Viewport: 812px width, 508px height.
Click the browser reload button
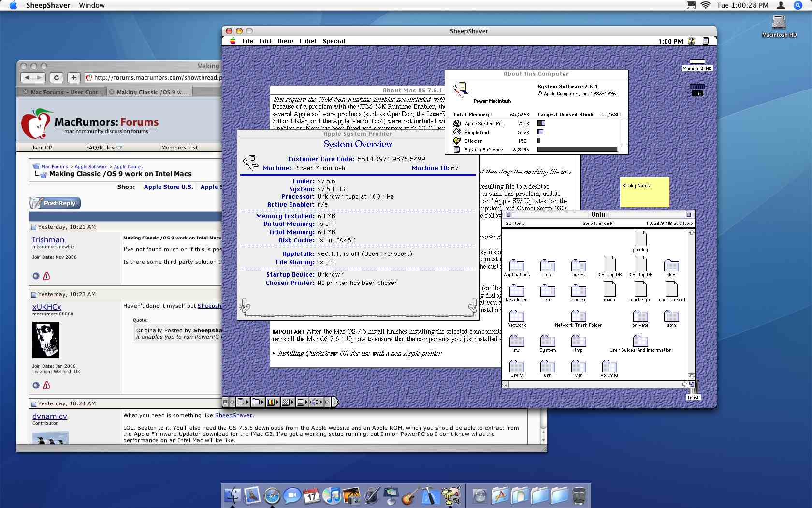click(x=57, y=77)
